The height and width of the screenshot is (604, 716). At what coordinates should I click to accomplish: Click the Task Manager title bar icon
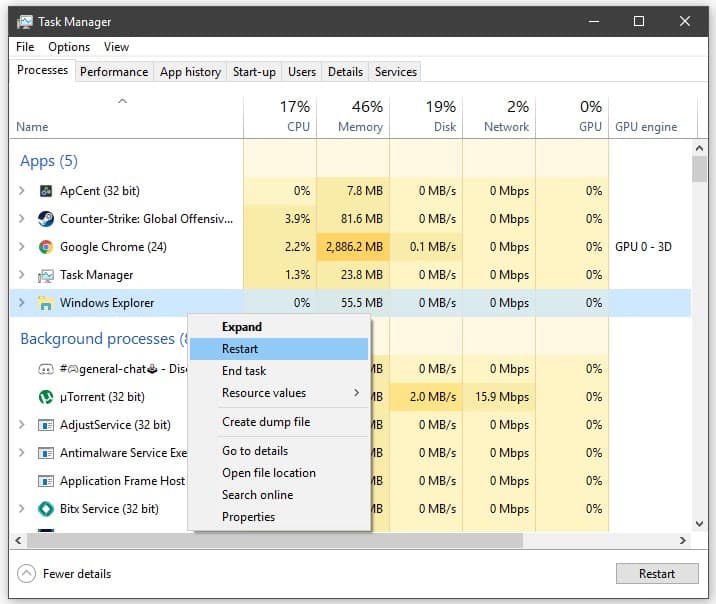click(x=25, y=21)
